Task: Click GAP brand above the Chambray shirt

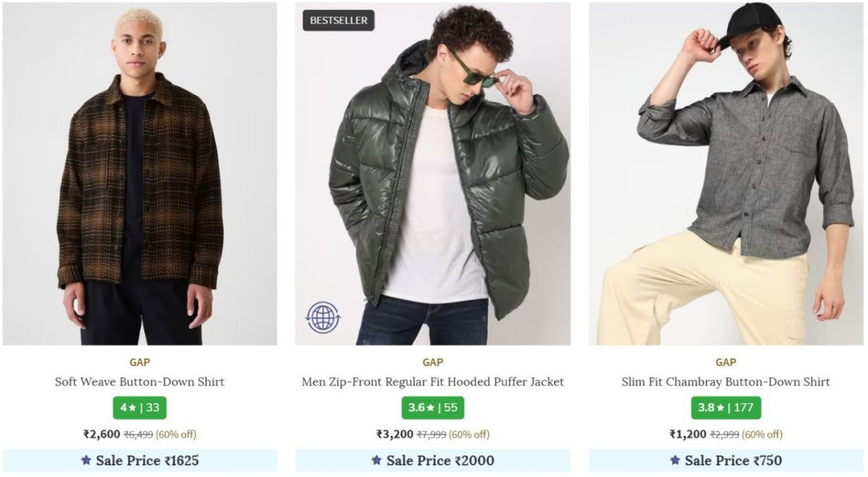Action: click(726, 362)
